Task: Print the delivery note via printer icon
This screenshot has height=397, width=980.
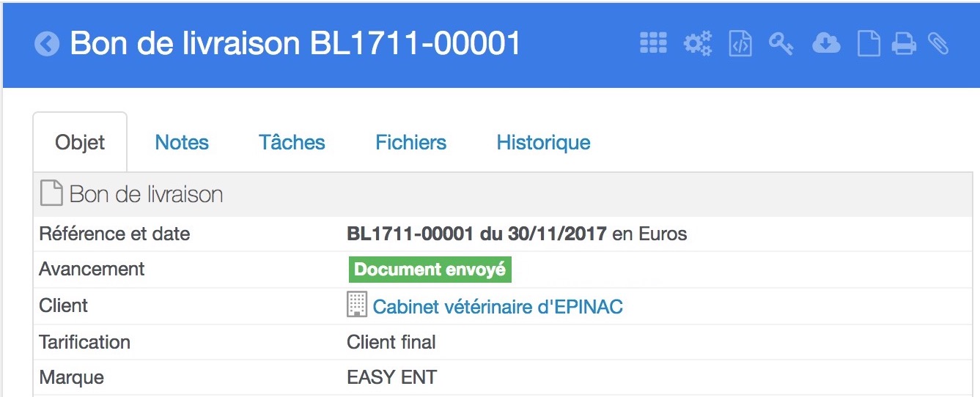Action: (x=904, y=44)
